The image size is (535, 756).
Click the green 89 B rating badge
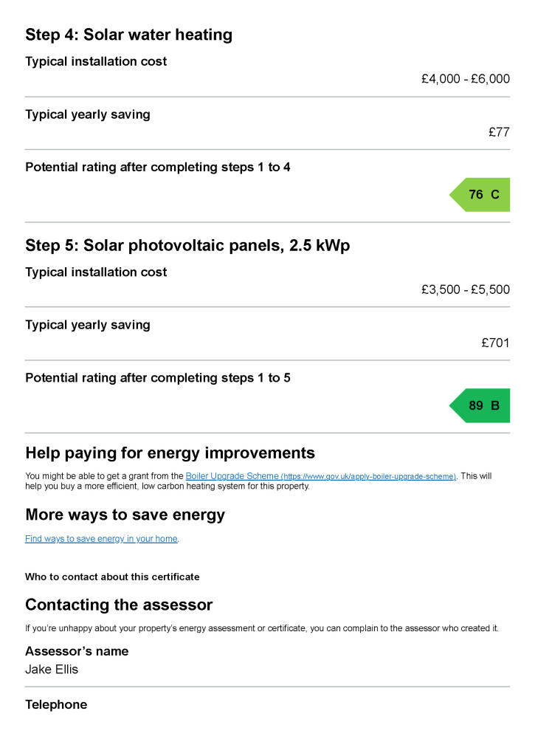483,405
